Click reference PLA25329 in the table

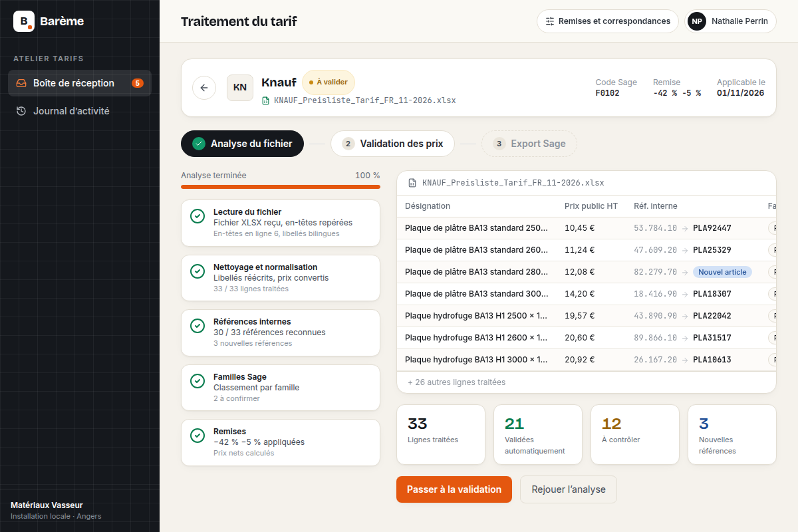point(712,250)
